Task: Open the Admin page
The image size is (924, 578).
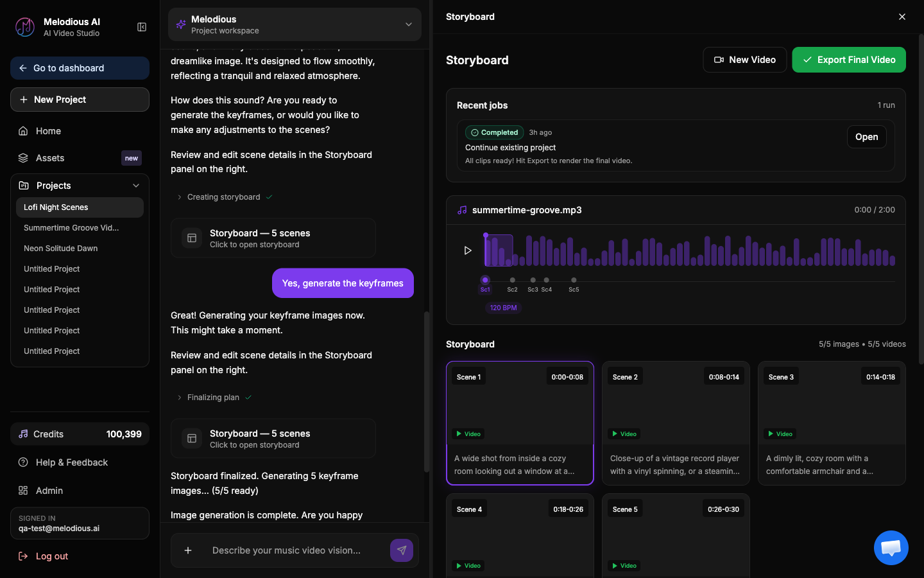Action: coord(80,491)
